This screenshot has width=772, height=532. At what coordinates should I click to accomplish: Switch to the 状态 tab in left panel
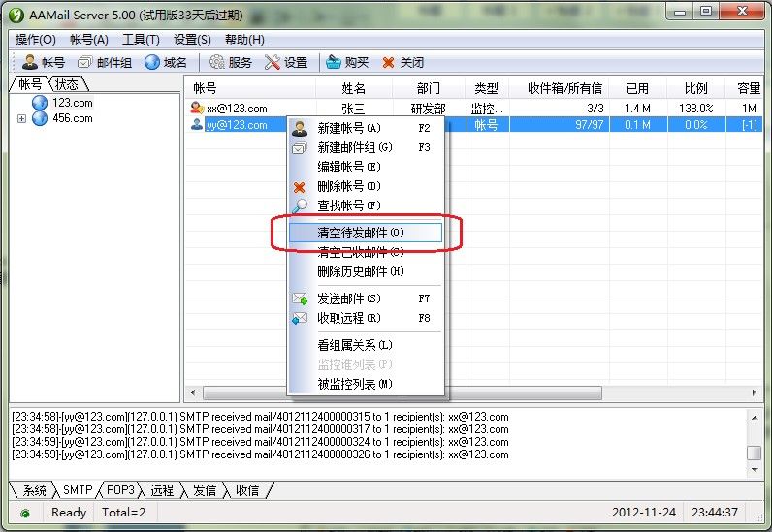pos(67,84)
